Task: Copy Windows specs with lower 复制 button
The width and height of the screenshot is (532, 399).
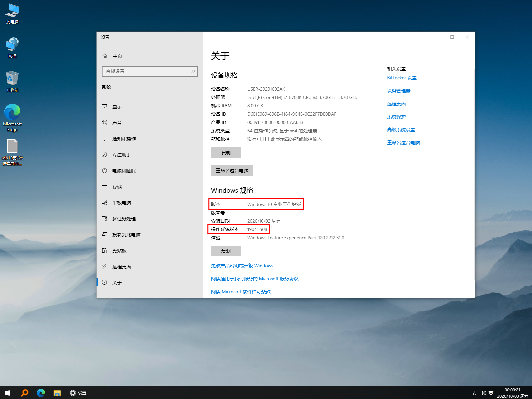Action: 226,251
